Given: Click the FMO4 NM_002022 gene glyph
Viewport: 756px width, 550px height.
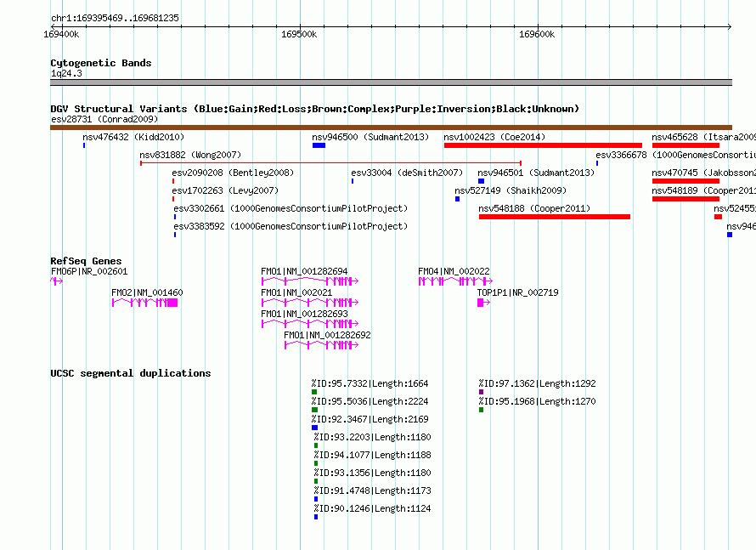Looking at the screenshot, I should coord(455,281).
